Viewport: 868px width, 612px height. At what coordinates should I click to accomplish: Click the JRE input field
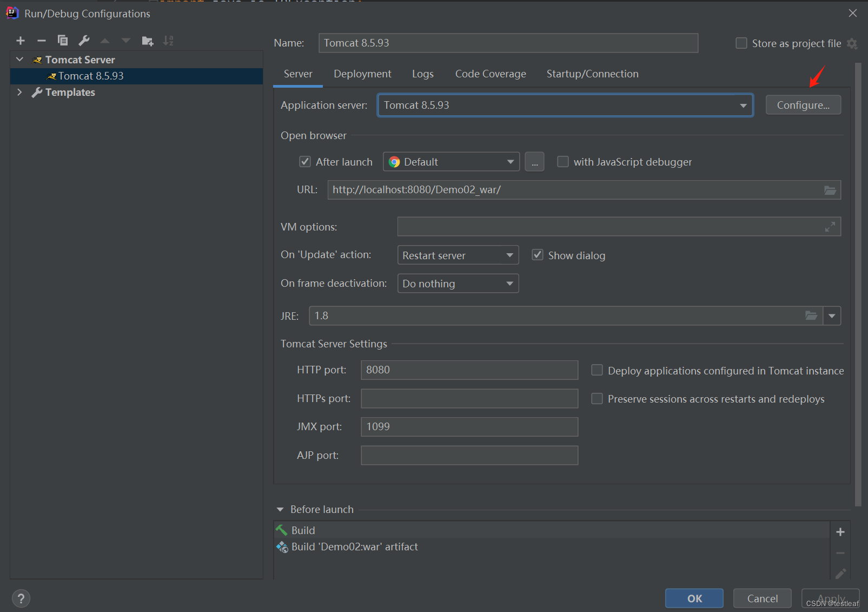566,315
